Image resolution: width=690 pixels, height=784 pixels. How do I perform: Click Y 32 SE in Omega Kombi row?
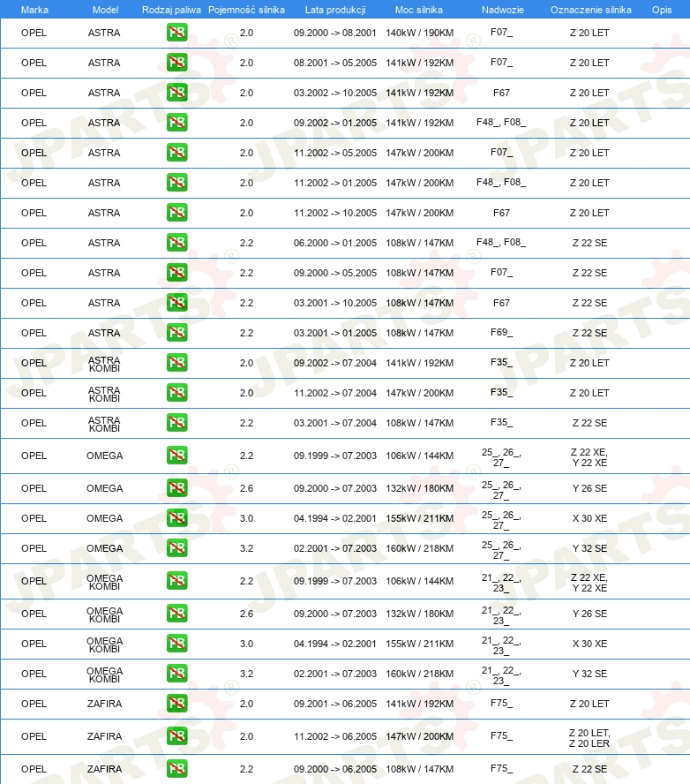589,674
